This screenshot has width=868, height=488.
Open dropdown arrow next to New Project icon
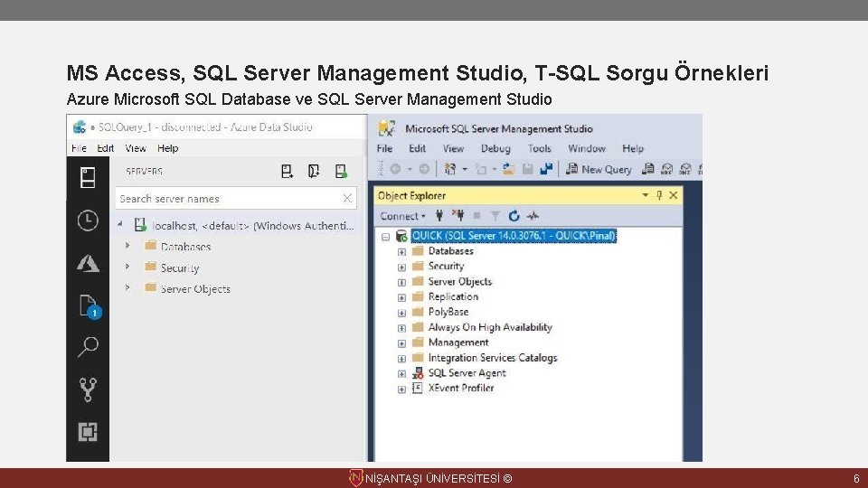pos(465,169)
